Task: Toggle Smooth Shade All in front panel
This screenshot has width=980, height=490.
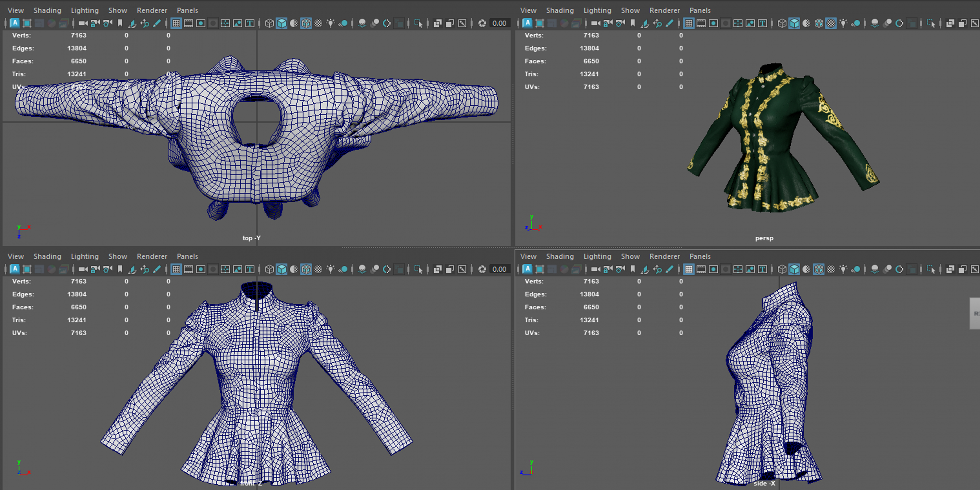Action: pos(281,269)
